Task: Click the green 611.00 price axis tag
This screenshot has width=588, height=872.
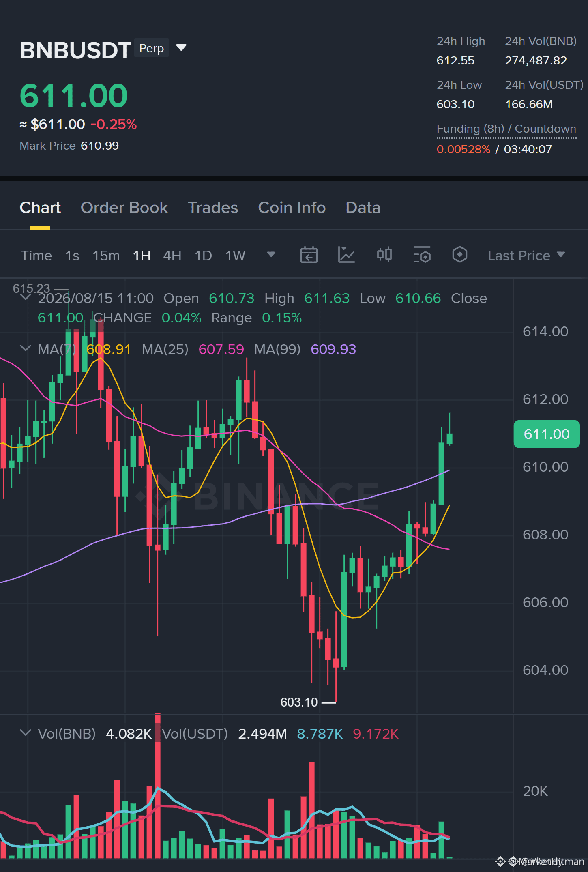Action: [x=547, y=434]
